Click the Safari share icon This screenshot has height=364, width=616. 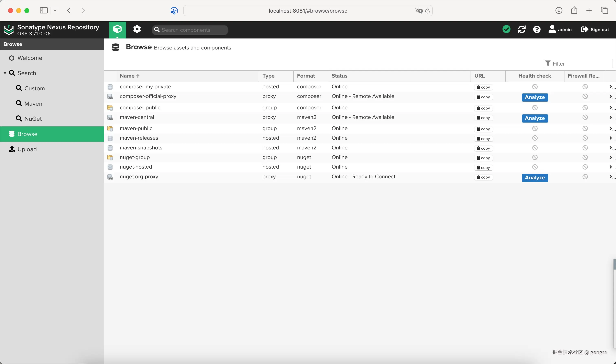pyautogui.click(x=574, y=11)
